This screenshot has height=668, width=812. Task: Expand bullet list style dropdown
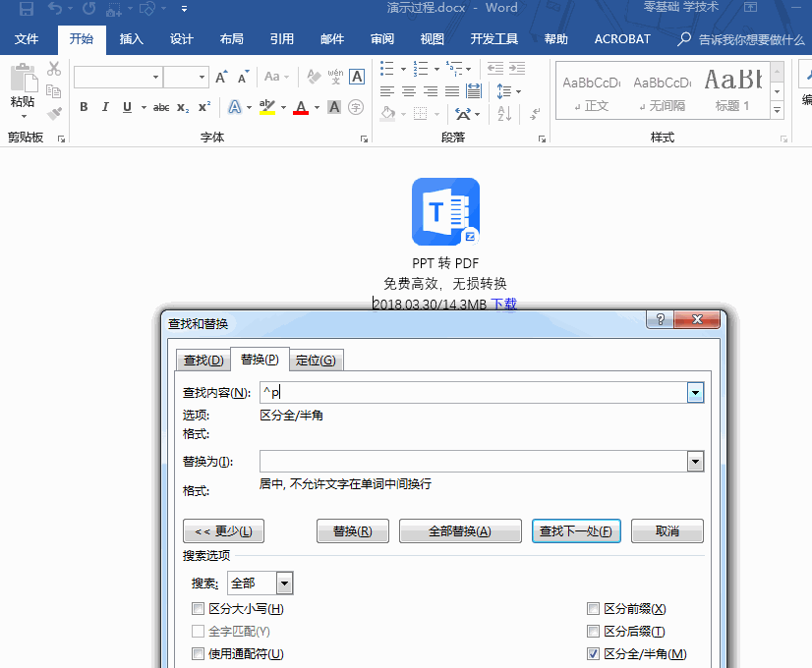point(403,69)
